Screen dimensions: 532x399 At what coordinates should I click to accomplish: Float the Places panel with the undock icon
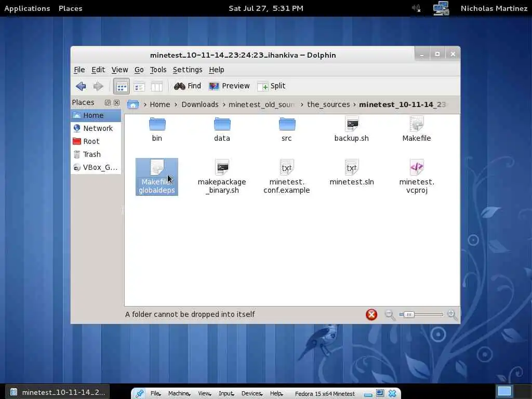tap(108, 102)
